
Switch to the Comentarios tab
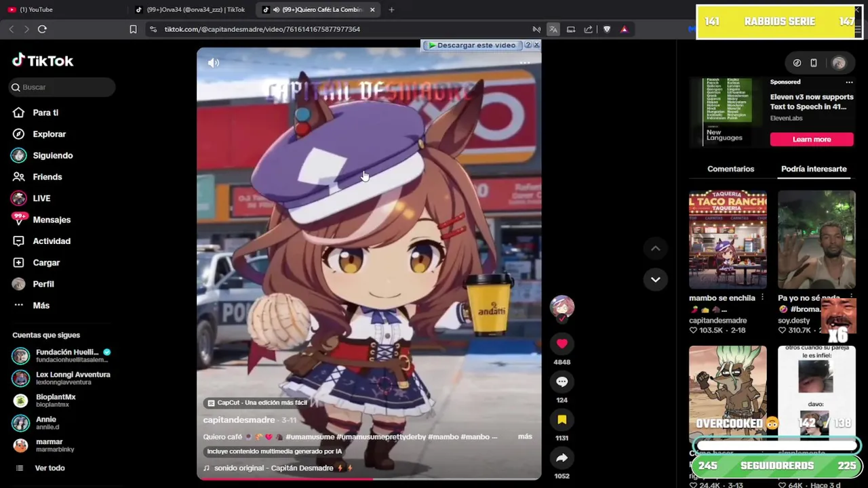point(730,169)
